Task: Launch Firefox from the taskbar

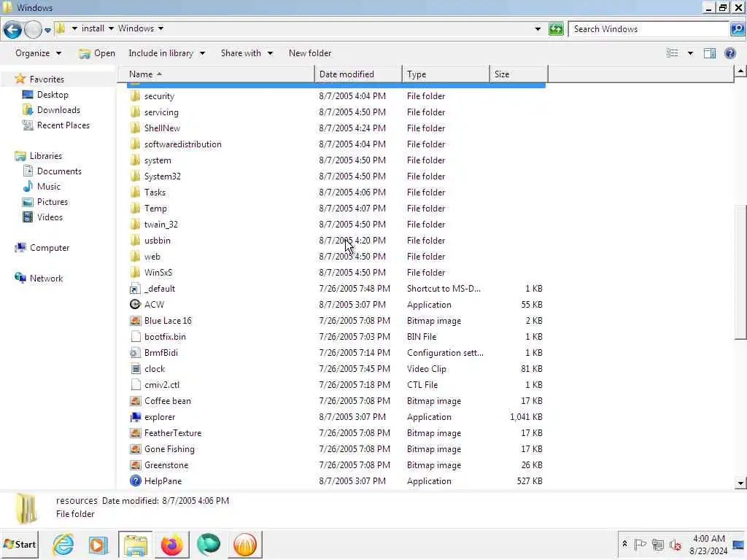Action: coord(172,544)
